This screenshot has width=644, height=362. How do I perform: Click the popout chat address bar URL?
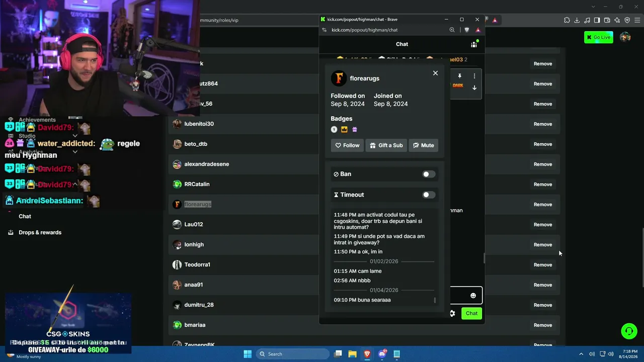click(365, 30)
